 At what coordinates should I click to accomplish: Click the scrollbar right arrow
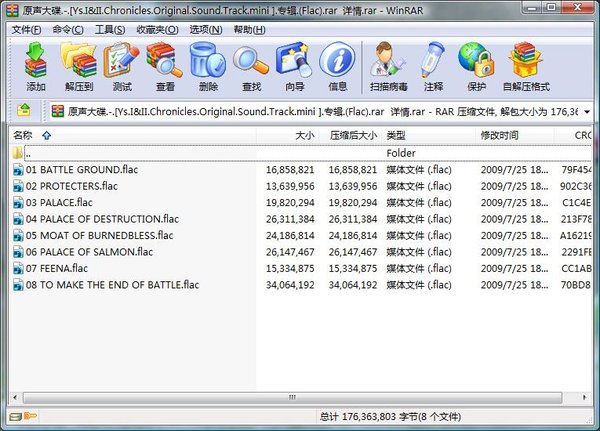tap(585, 397)
